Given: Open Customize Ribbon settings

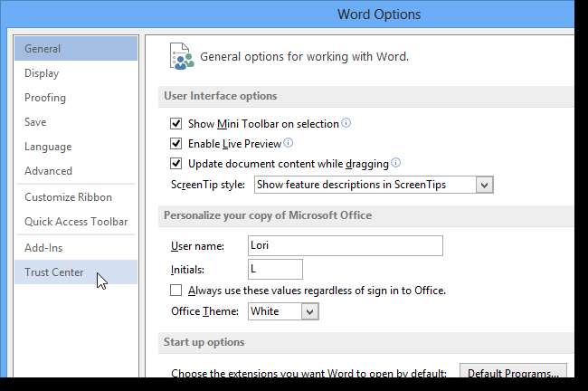Looking at the screenshot, I should pos(69,197).
